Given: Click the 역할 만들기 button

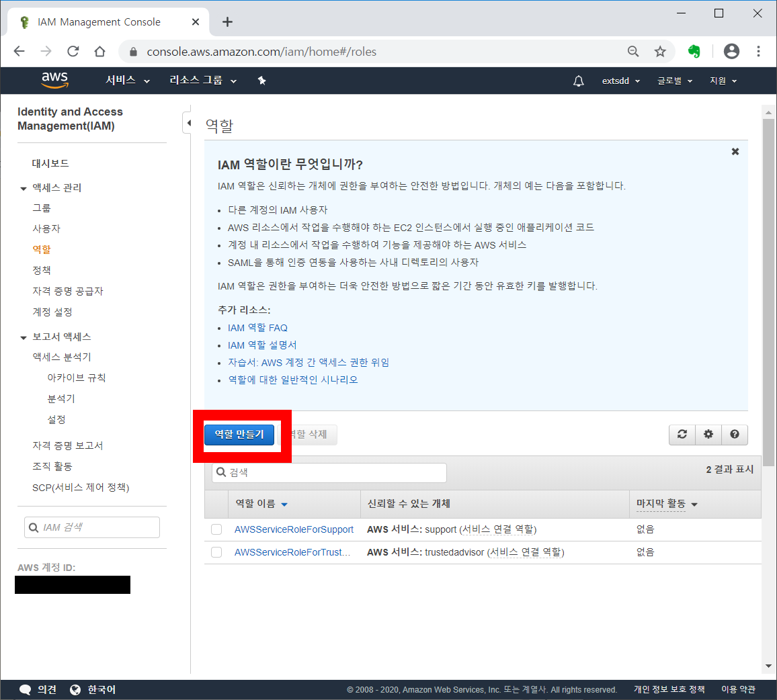Looking at the screenshot, I should [x=239, y=435].
